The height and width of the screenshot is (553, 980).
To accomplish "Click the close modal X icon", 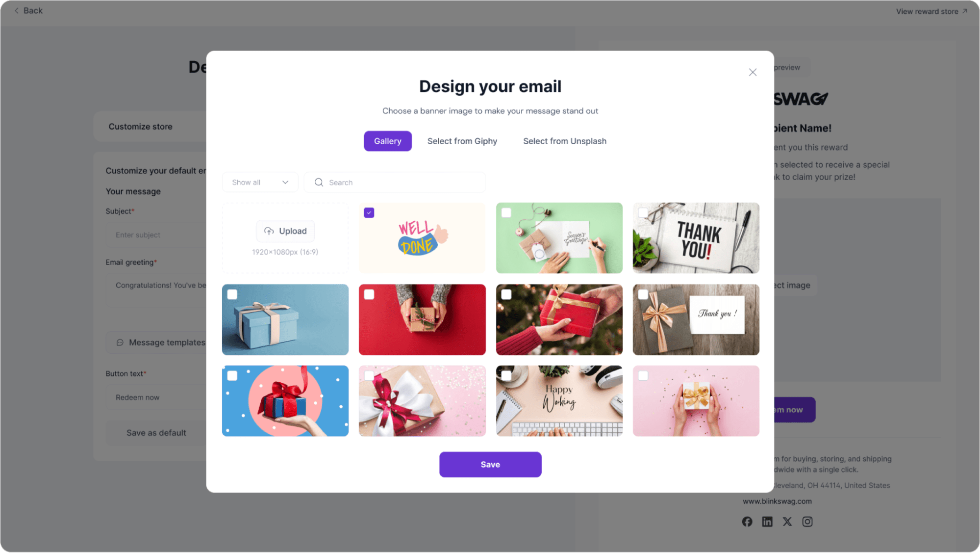I will (x=753, y=72).
